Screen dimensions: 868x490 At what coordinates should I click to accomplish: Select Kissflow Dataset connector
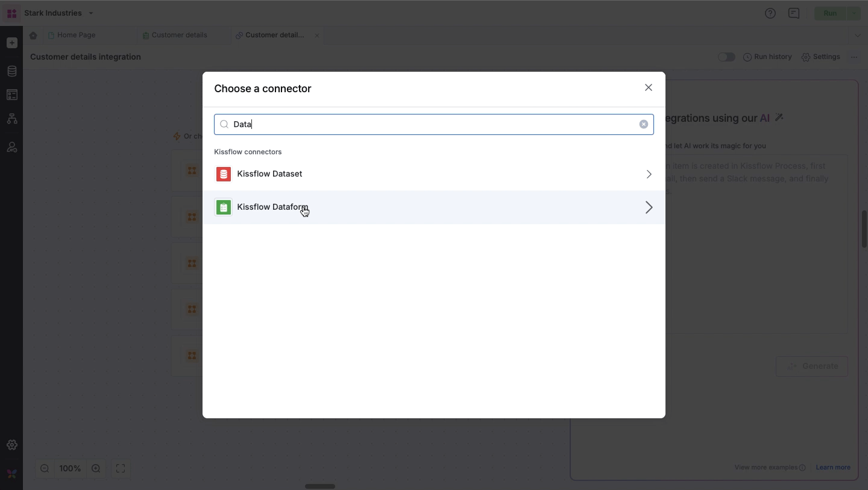tap(433, 174)
